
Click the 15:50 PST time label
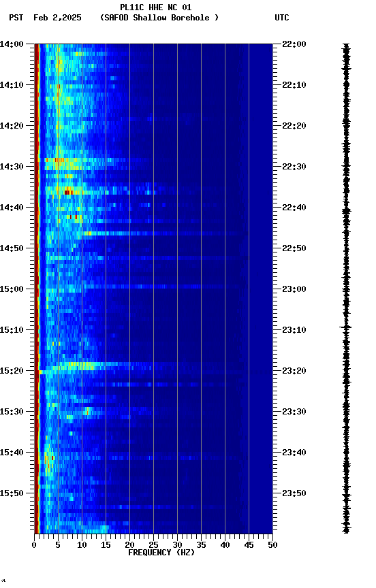pos(12,493)
